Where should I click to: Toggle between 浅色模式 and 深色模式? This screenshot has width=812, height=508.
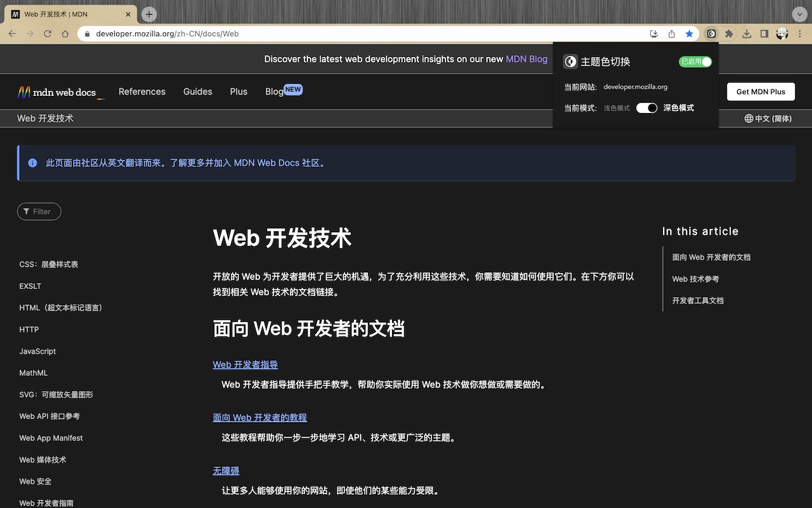click(x=647, y=108)
